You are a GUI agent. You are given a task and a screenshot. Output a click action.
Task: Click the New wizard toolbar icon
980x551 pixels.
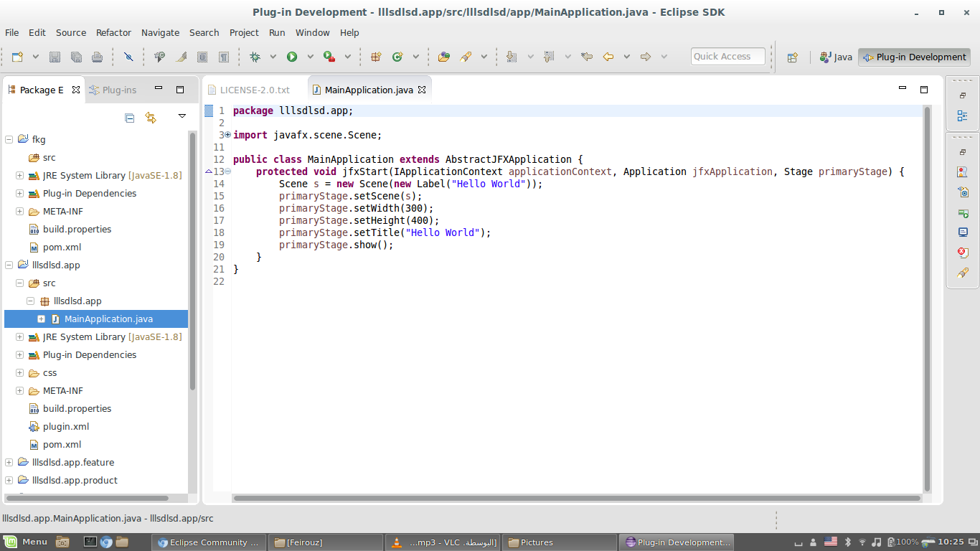coord(17,57)
